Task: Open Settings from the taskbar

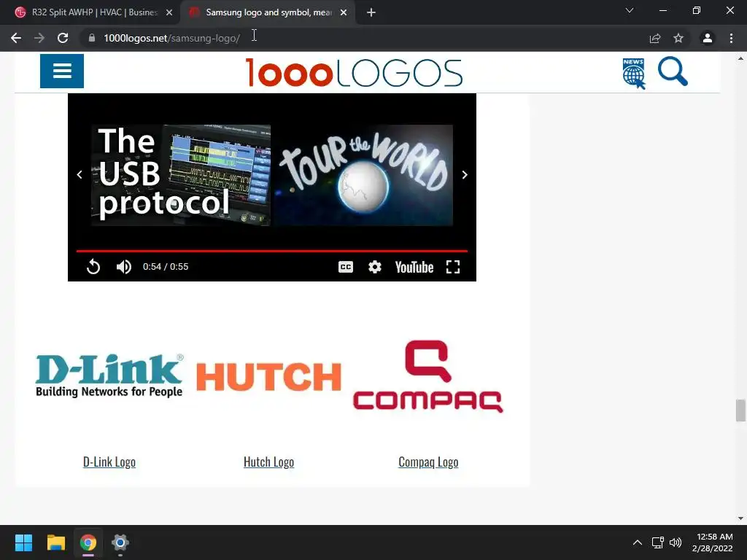Action: 120,542
